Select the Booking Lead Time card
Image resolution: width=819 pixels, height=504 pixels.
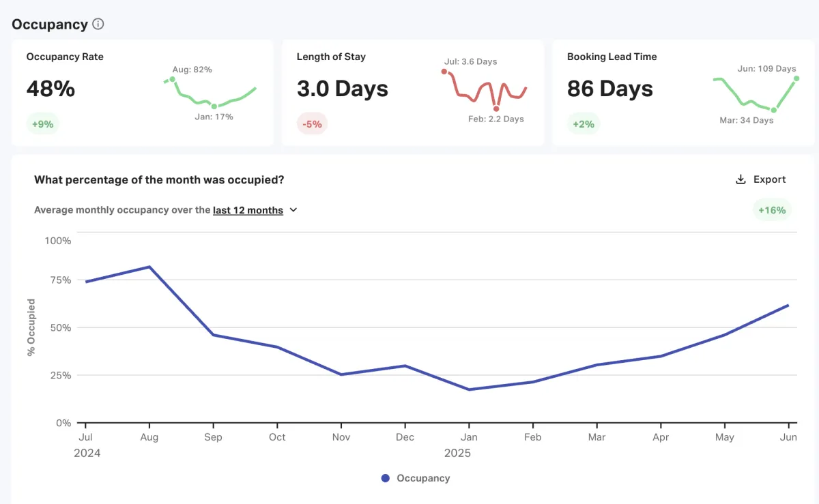click(682, 93)
